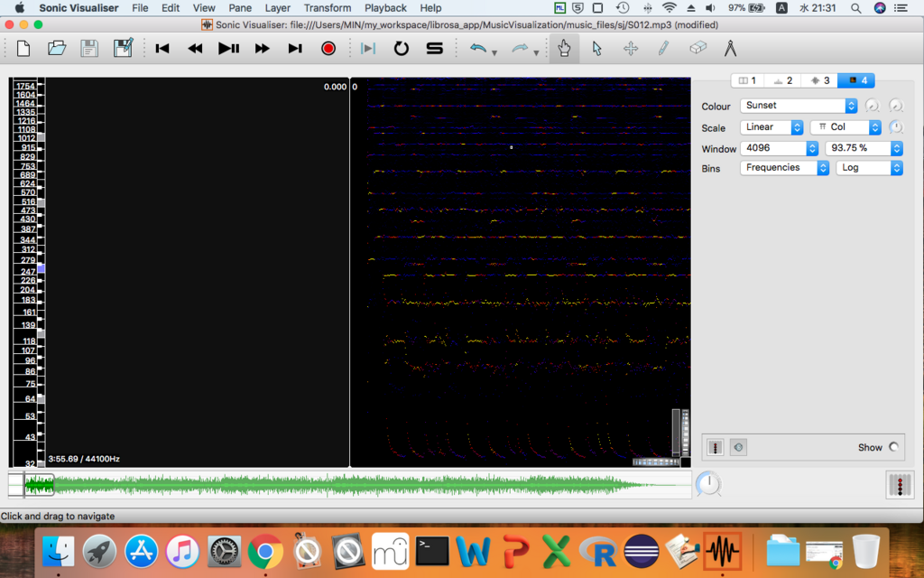Open the Transform menu
This screenshot has height=578, width=924.
pyautogui.click(x=328, y=7)
